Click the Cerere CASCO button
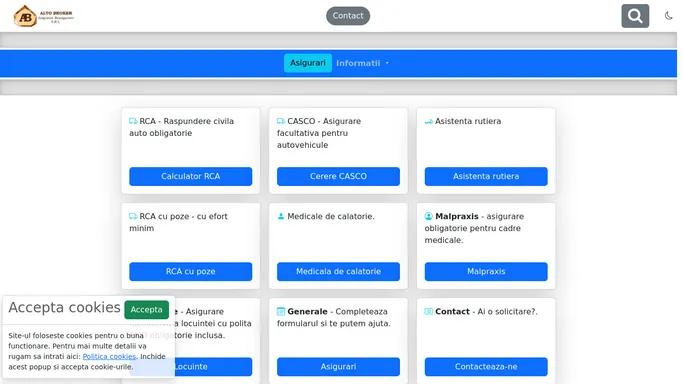The width and height of the screenshot is (683, 384). [338, 176]
